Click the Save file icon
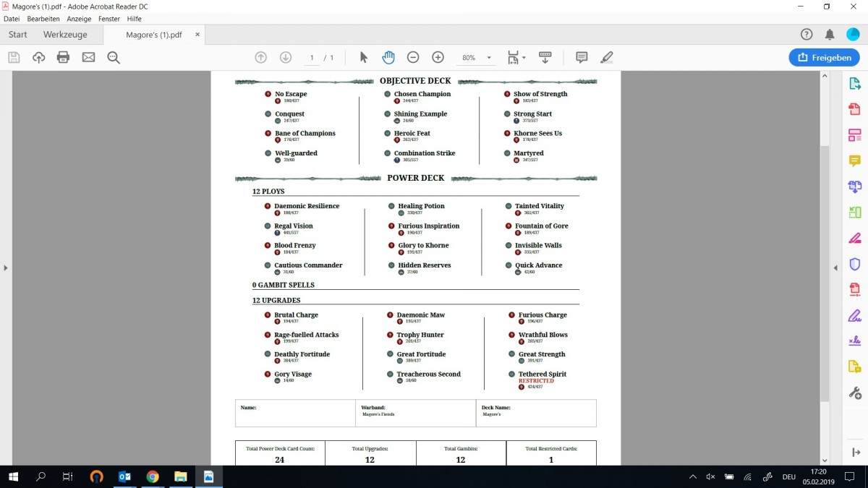Screen dimensions: 868x488 [x=14, y=57]
